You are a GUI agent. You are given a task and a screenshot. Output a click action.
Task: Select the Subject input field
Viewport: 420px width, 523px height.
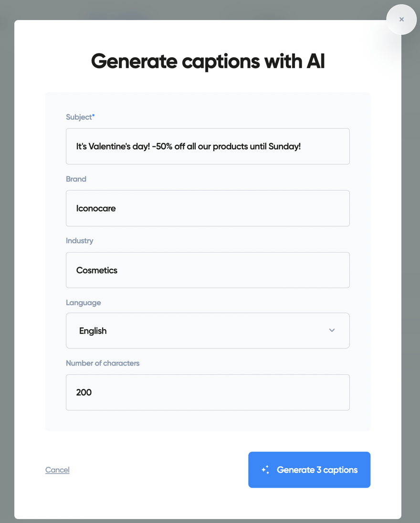tap(208, 146)
